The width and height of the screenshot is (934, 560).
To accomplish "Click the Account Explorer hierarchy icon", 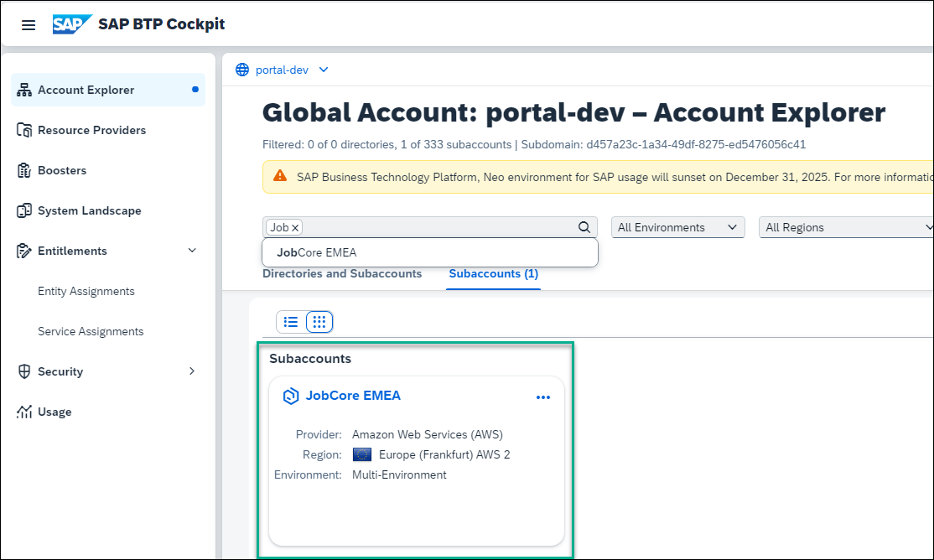I will 23,90.
